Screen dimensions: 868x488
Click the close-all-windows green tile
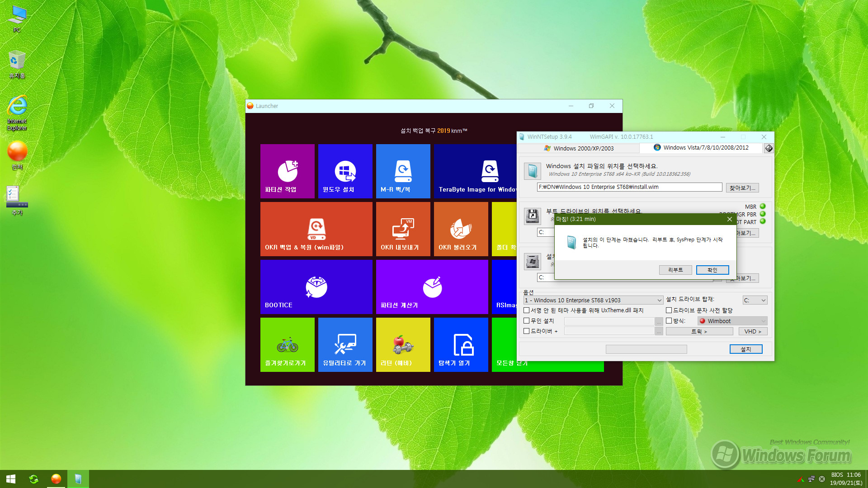point(547,366)
